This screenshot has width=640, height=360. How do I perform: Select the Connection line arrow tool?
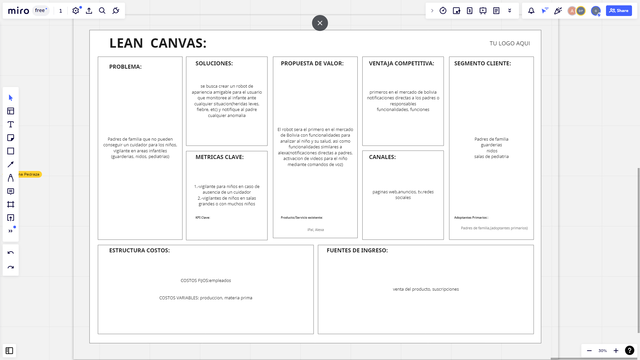[x=11, y=164]
